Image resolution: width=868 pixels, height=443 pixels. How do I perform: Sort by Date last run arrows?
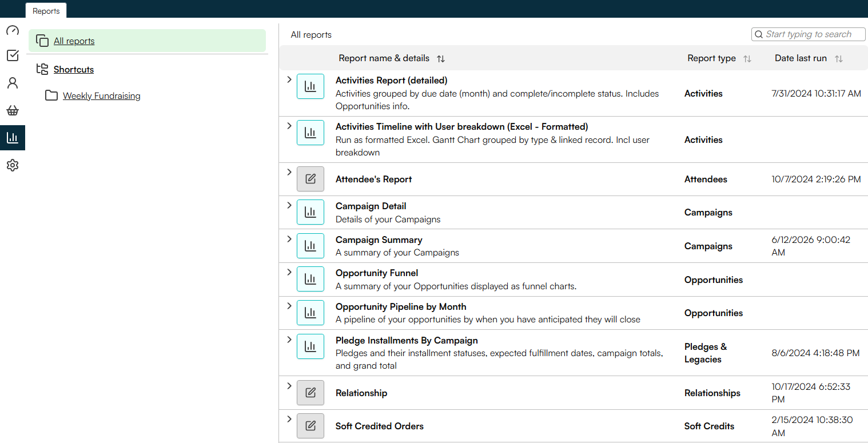click(839, 58)
